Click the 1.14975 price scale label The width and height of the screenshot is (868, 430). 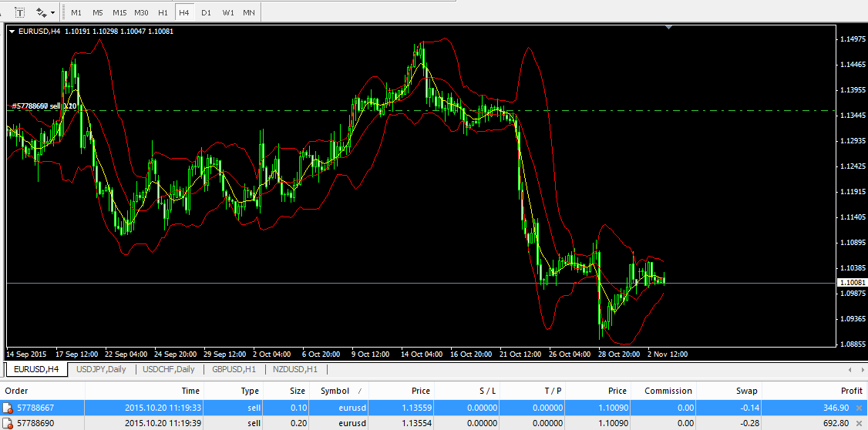pos(853,39)
